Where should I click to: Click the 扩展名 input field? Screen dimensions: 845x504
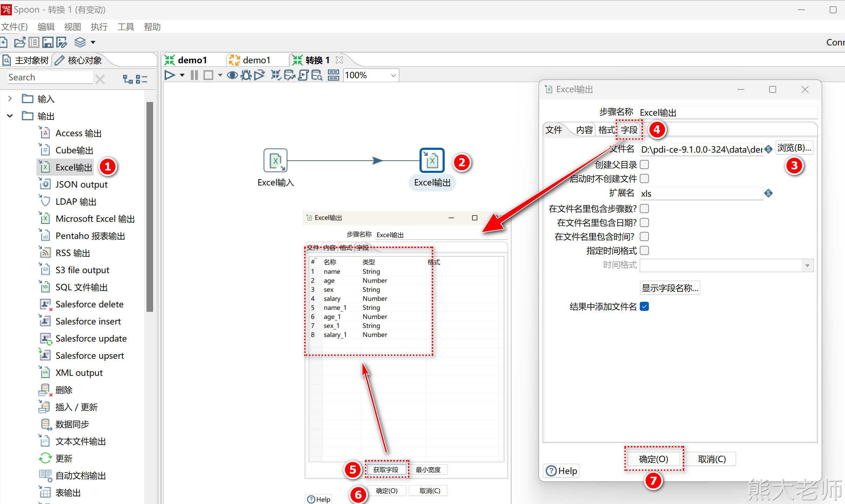point(701,193)
